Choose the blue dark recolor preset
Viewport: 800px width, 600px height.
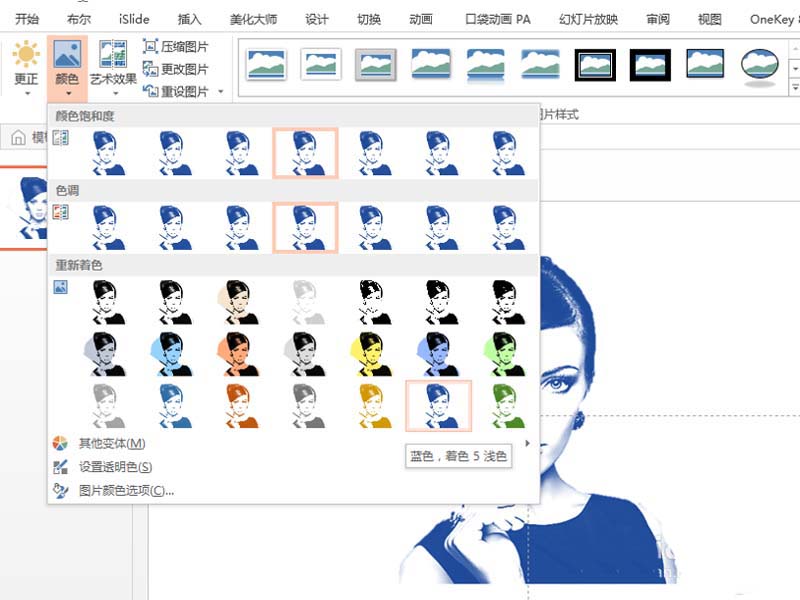click(x=172, y=354)
